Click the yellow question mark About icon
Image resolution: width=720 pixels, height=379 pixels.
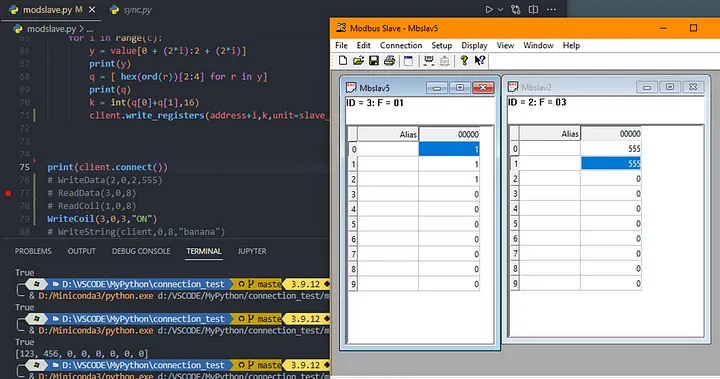point(464,61)
